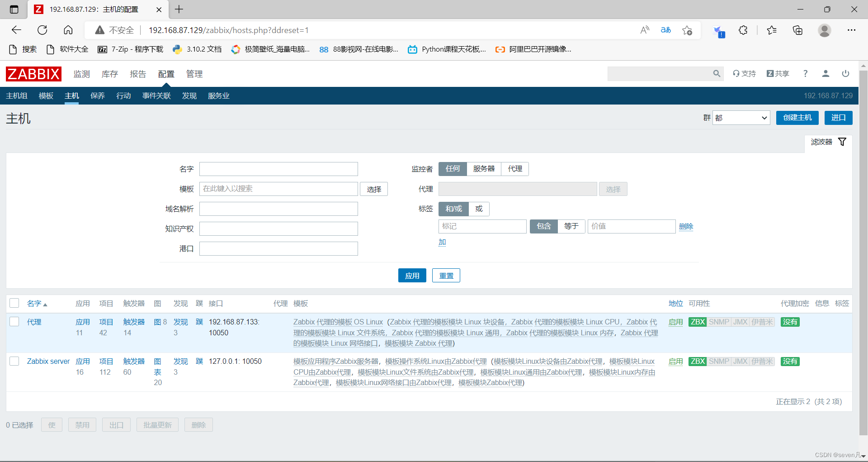Click the ZABBIX logo

[33, 74]
